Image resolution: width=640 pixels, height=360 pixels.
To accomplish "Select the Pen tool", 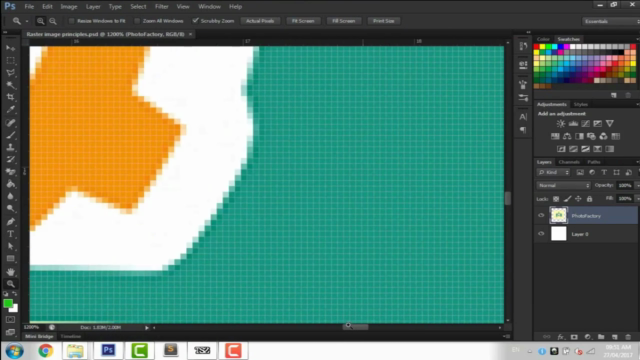I will [11, 222].
